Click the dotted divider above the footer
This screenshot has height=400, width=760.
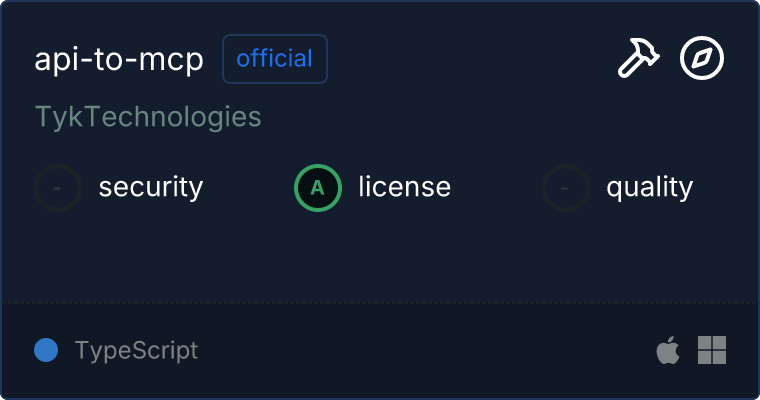380,302
